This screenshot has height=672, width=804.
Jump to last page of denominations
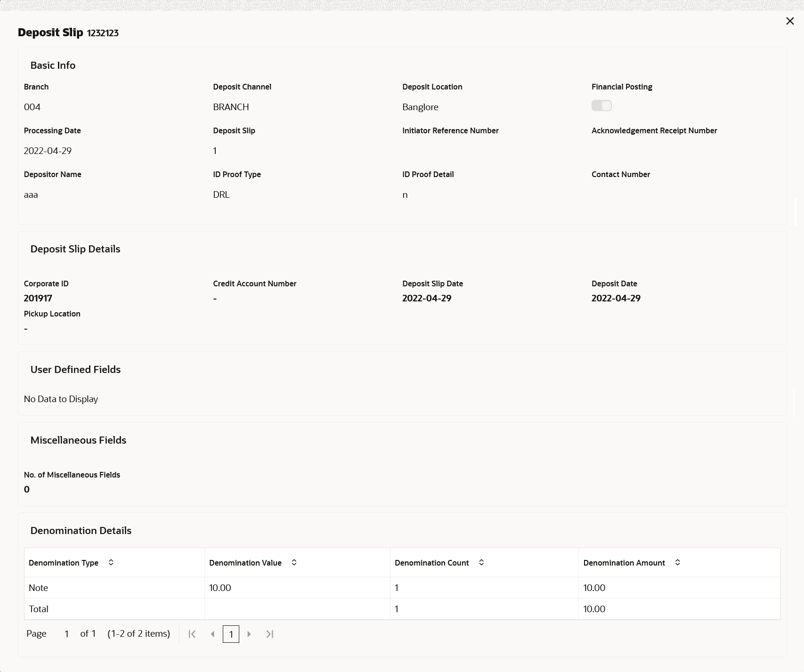tap(270, 634)
